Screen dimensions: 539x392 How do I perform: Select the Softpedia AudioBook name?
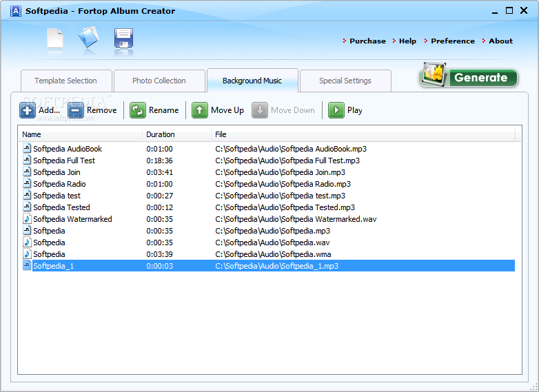tap(68, 149)
